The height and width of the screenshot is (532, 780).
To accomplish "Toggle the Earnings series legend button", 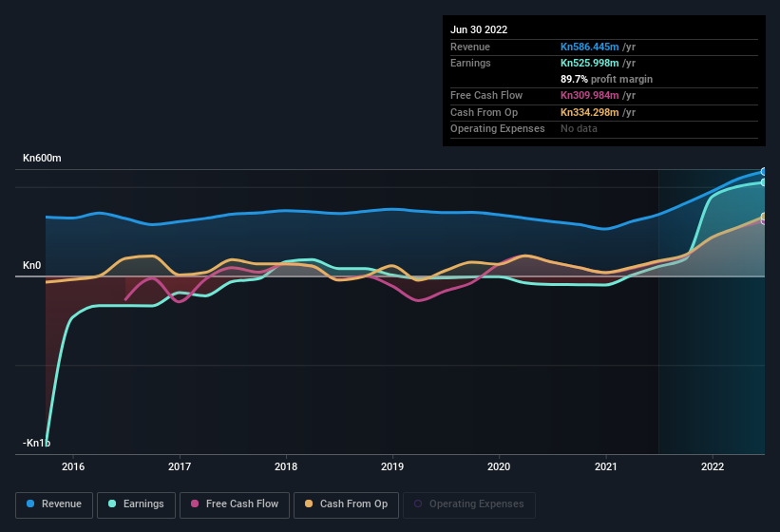I will 136,504.
